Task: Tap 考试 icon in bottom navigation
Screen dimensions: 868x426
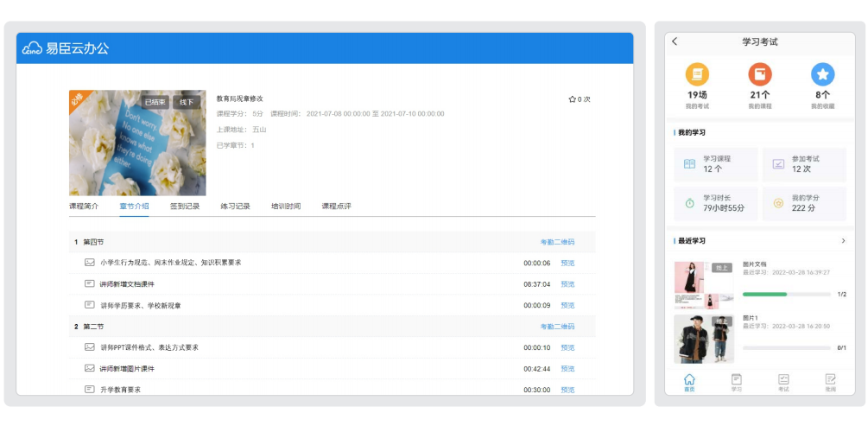Action: click(x=783, y=379)
